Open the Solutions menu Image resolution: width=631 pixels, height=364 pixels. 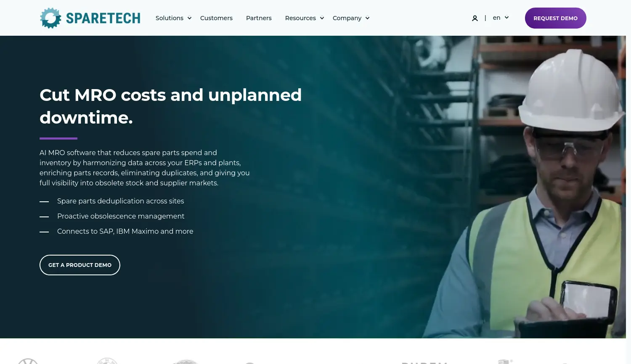click(x=170, y=18)
